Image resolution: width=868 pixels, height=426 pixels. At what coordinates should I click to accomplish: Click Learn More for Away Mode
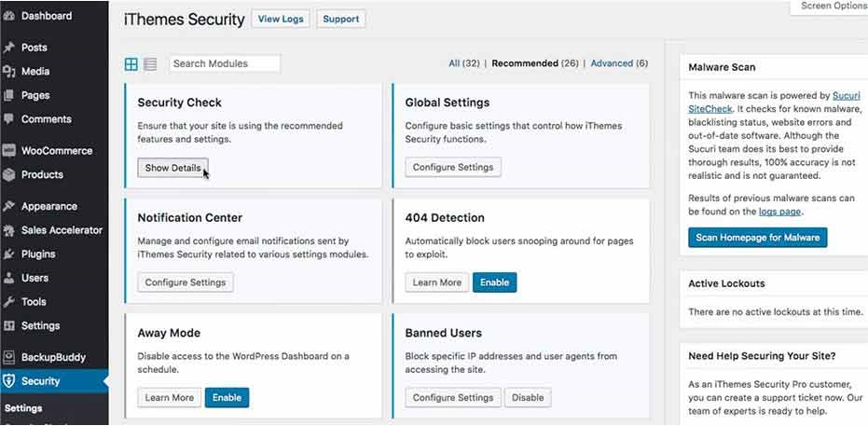coord(170,397)
